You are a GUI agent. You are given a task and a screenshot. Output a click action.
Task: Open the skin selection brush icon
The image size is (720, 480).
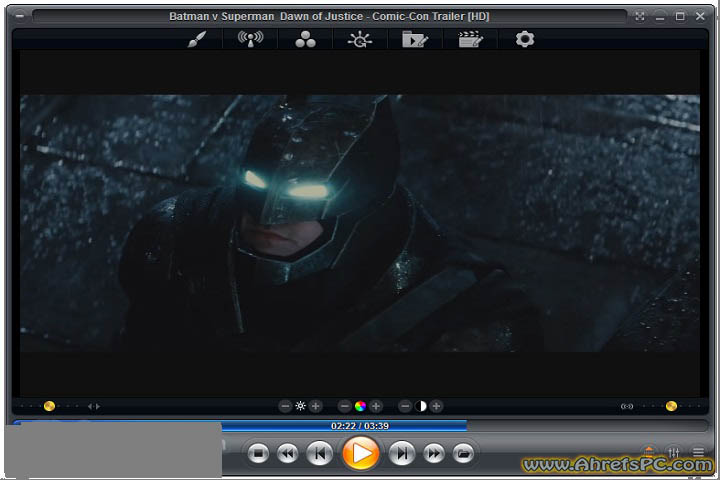tap(197, 39)
